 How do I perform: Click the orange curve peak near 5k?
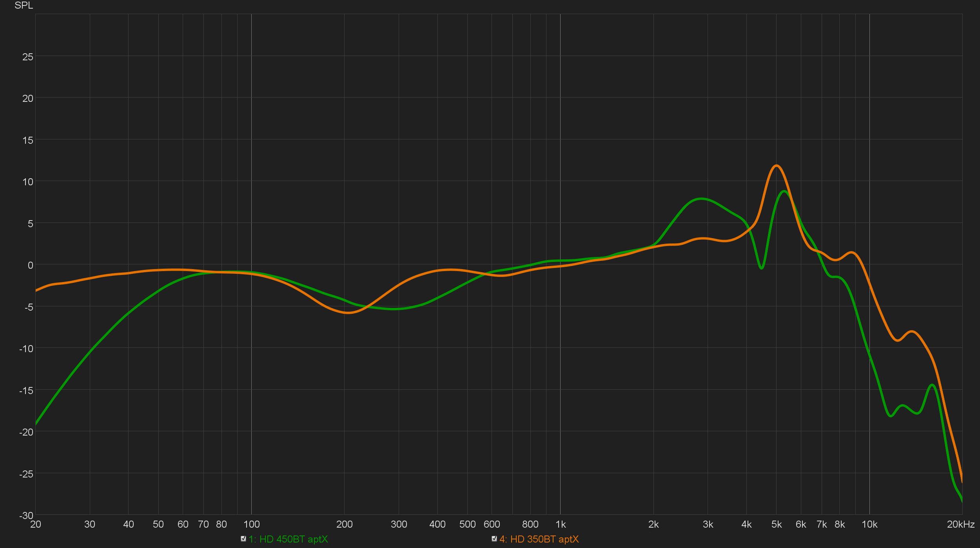[776, 166]
